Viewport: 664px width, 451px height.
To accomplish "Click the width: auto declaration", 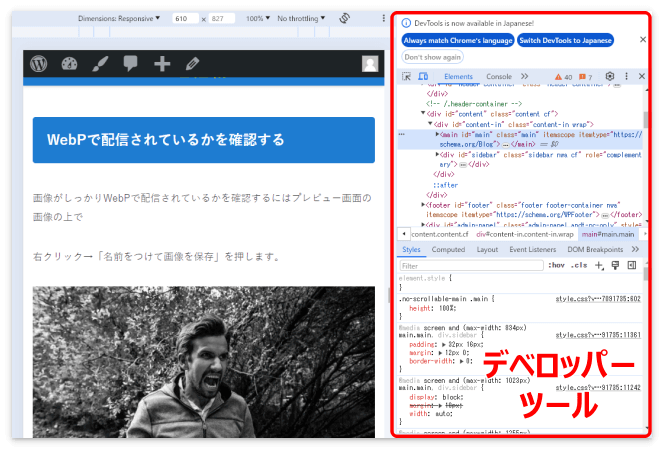I will point(431,414).
